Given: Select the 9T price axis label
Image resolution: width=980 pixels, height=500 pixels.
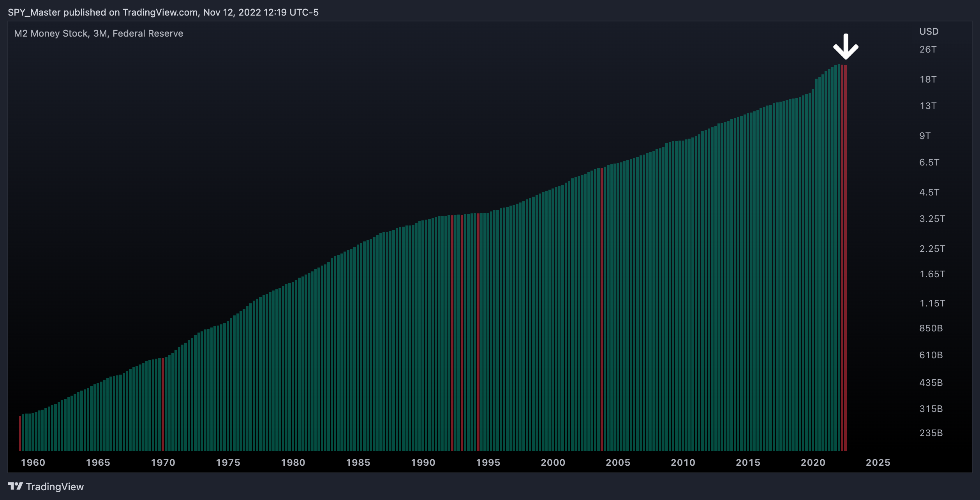Looking at the screenshot, I should 925,136.
